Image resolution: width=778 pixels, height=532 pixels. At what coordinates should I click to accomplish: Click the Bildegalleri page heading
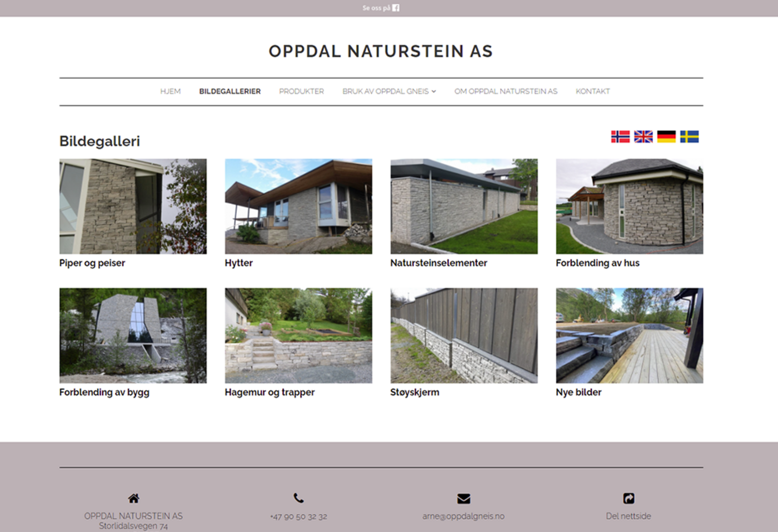[x=100, y=141]
